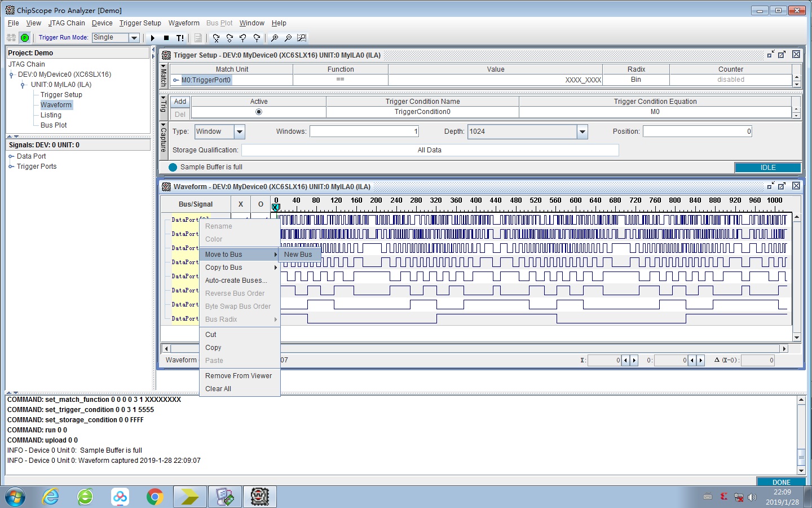The image size is (812, 508).
Task: Select the Active radio for TriggerCondition0
Action: [x=258, y=111]
